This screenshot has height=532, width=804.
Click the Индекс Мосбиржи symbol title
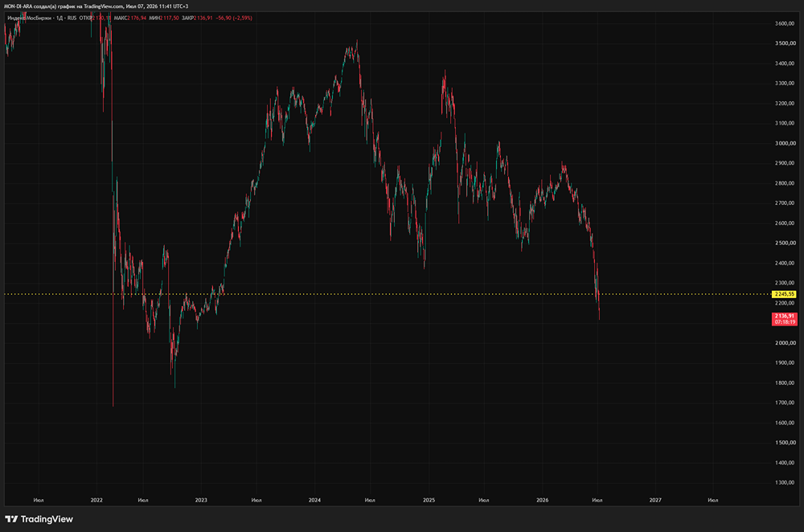tap(31, 18)
